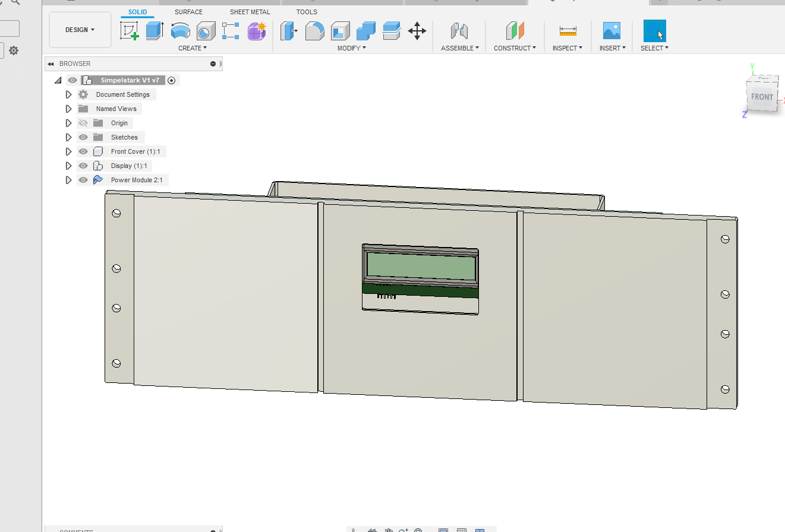Select the 'Display (1):1' tree label
This screenshot has width=785, height=532.
pyautogui.click(x=129, y=166)
